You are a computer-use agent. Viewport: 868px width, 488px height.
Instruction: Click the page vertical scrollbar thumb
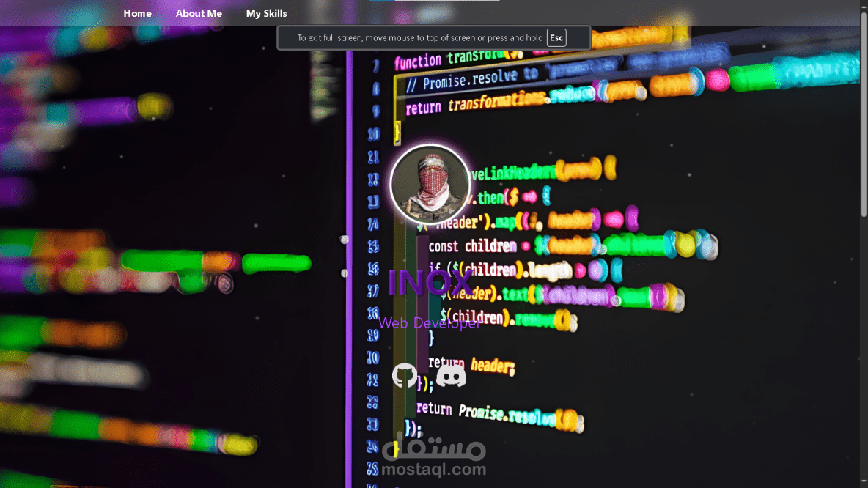coord(864,114)
